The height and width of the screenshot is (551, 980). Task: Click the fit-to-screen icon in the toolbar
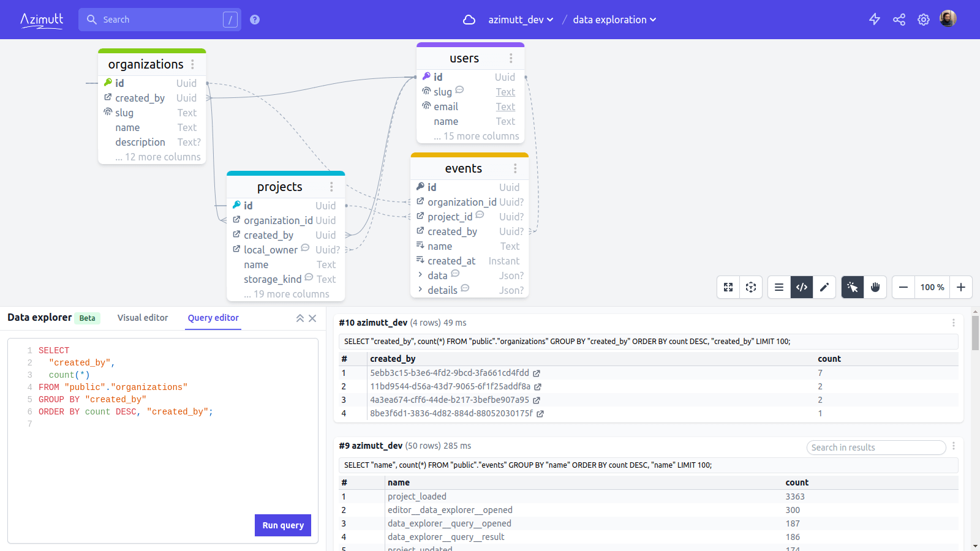click(x=728, y=287)
